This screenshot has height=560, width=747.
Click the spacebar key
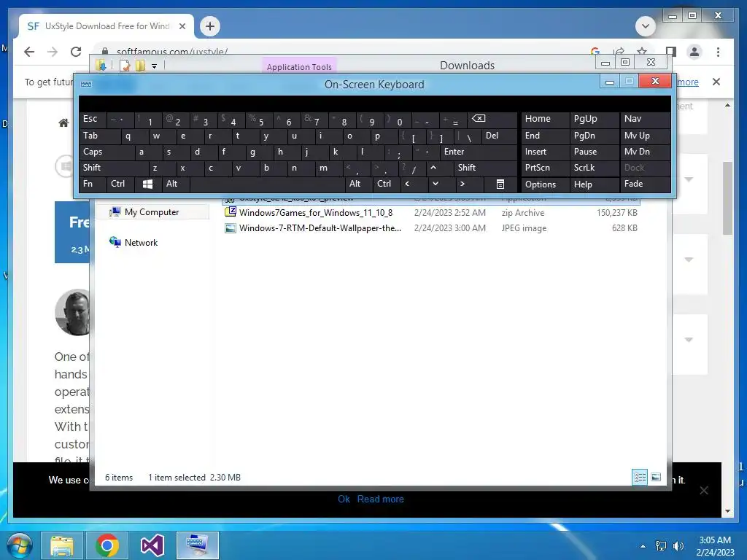pyautogui.click(x=267, y=184)
